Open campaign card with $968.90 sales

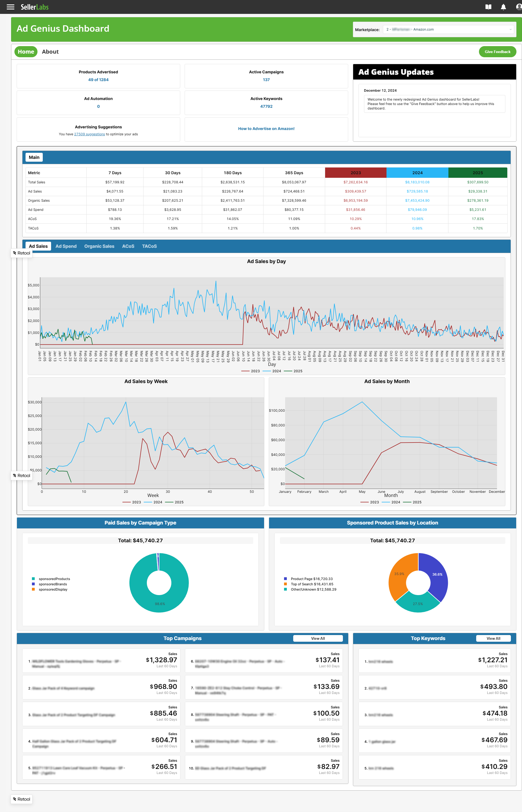101,687
